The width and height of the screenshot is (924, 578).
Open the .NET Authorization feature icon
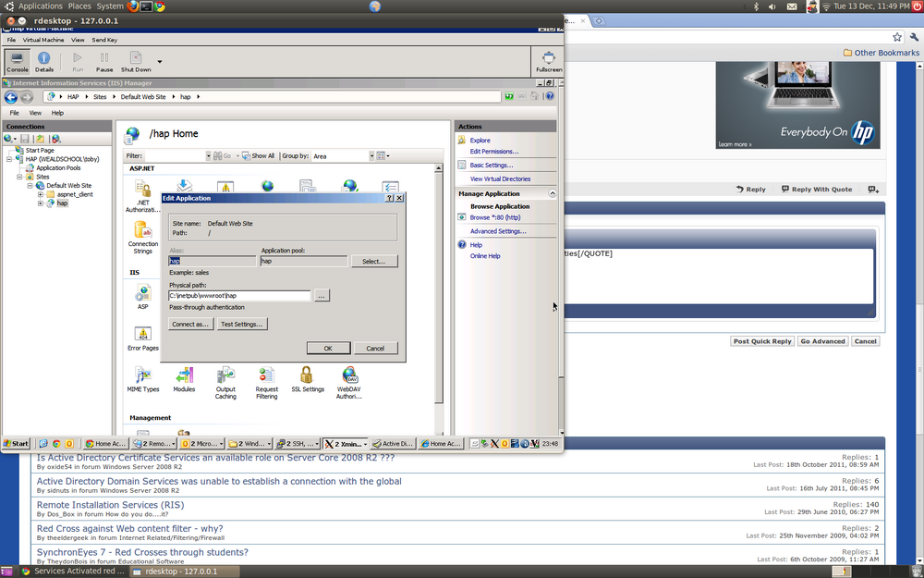142,196
